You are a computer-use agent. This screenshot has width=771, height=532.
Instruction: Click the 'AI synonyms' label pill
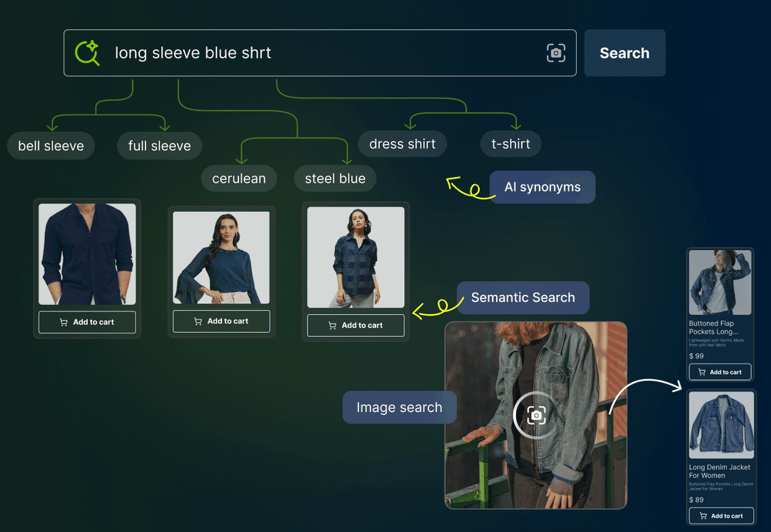[543, 186]
